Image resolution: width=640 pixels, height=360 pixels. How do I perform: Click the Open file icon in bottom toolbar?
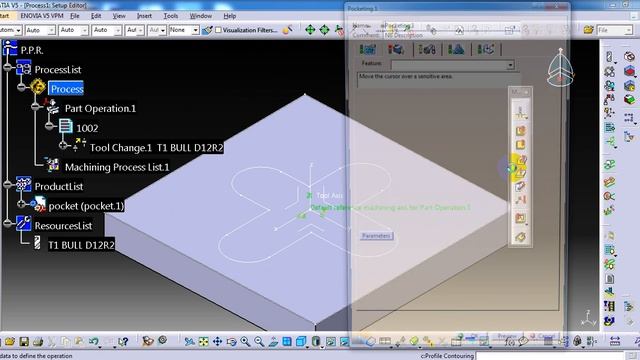tap(10, 341)
